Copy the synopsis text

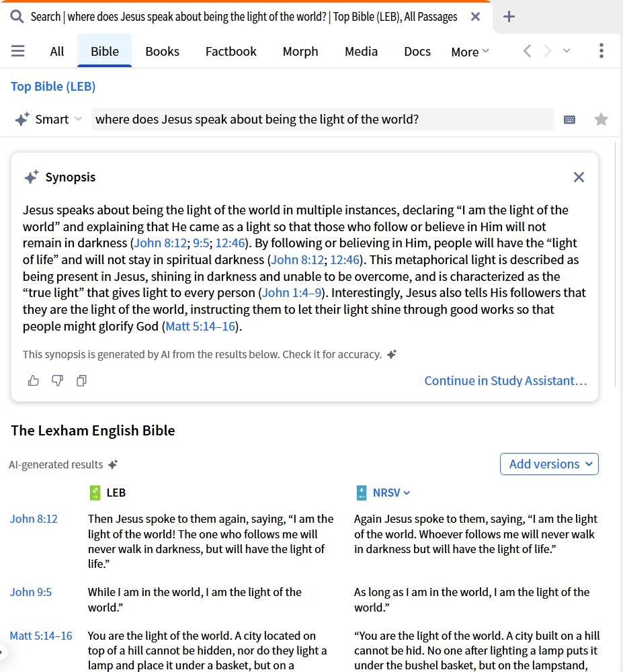point(81,380)
